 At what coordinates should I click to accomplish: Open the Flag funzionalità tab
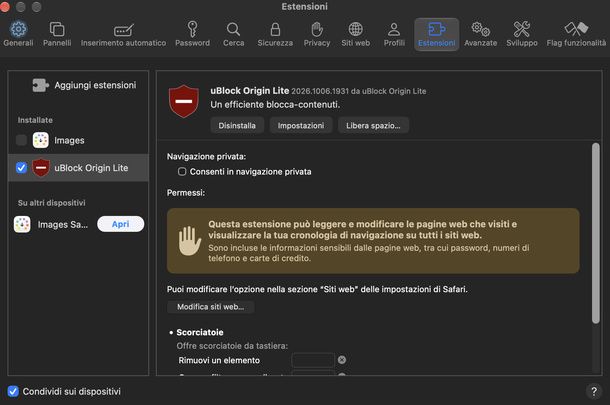coord(576,34)
